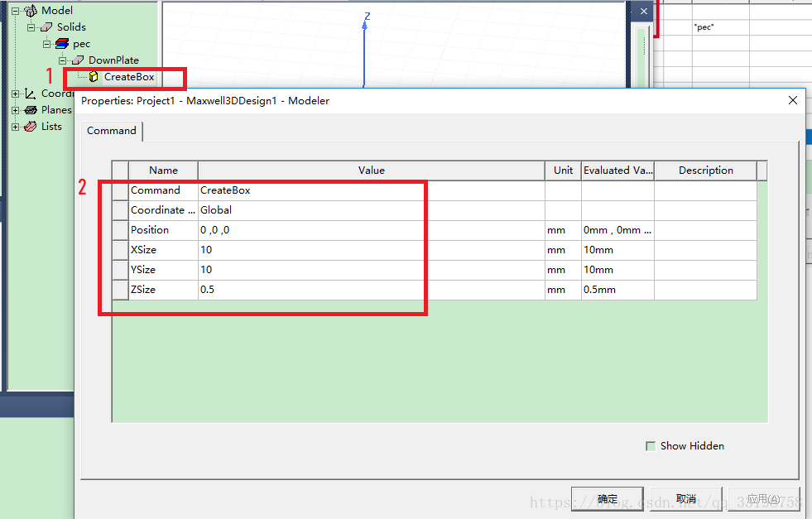
Task: Click the pec material icon
Action: 62,44
